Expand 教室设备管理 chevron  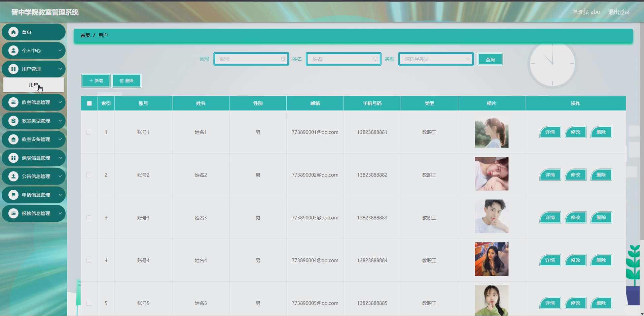tap(60, 139)
